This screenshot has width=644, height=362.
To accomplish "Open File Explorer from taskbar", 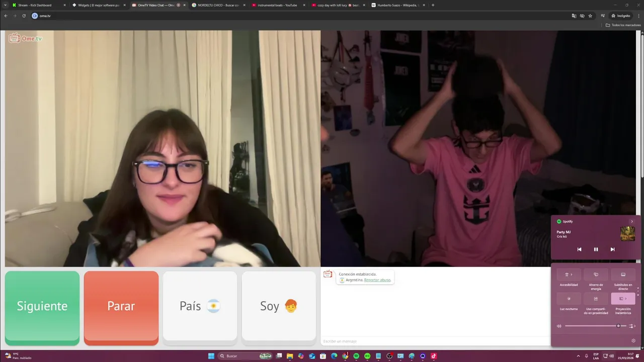I will (x=290, y=356).
